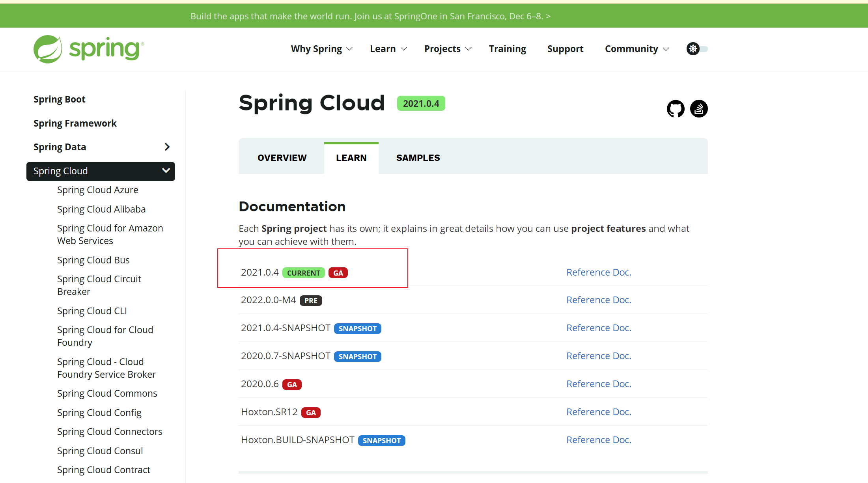
Task: Open Spring Cloud Alibaba
Action: tap(101, 209)
